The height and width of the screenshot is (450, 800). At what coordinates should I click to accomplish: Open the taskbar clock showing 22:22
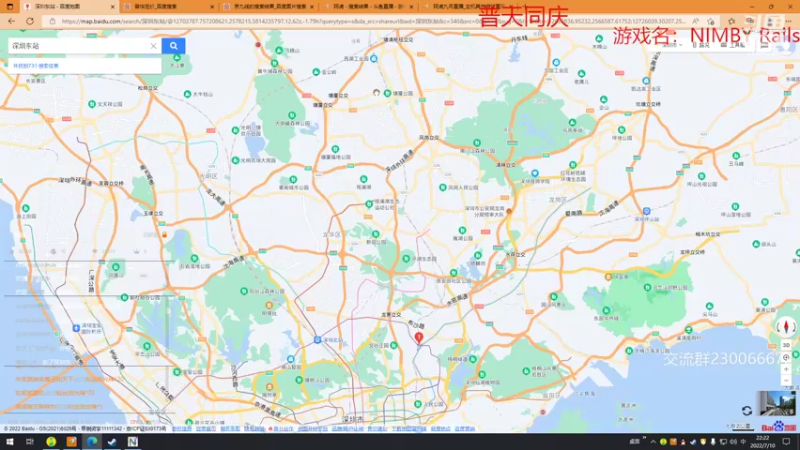pyautogui.click(x=763, y=442)
